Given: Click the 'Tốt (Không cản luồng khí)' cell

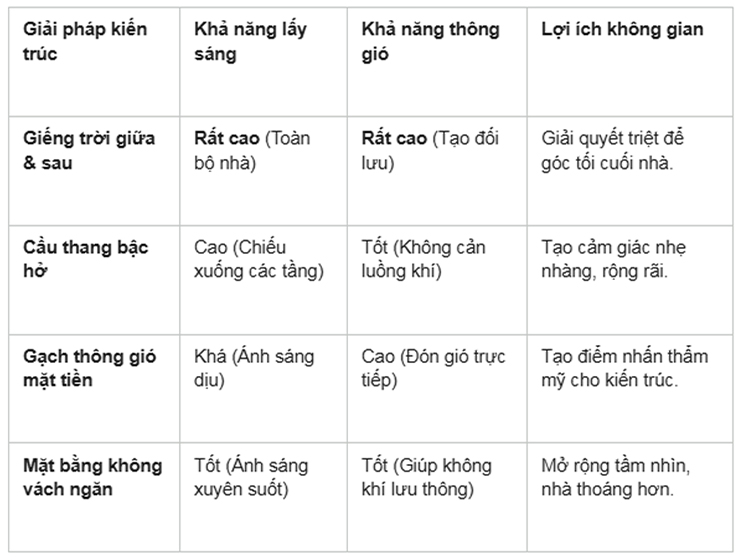Looking at the screenshot, I should (437, 280).
